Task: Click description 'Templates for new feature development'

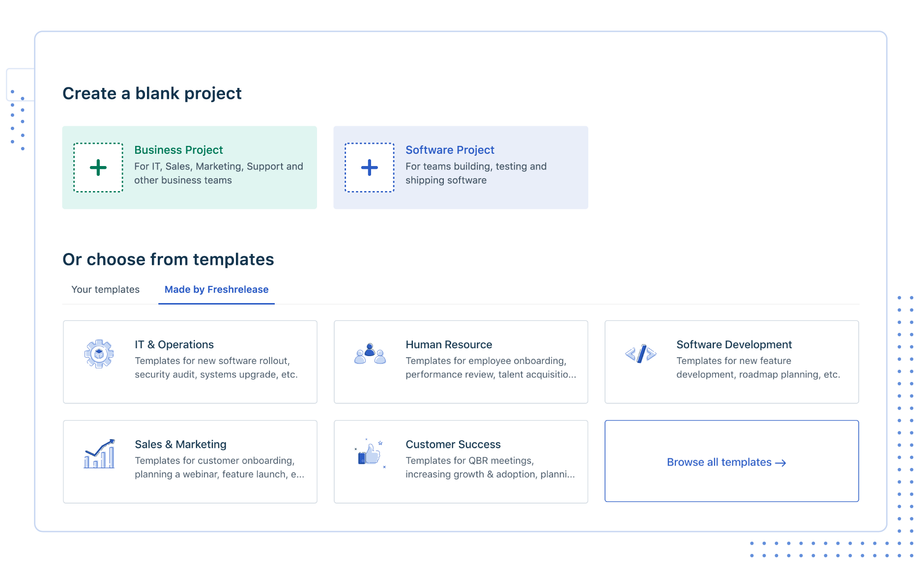Action: [x=758, y=367]
